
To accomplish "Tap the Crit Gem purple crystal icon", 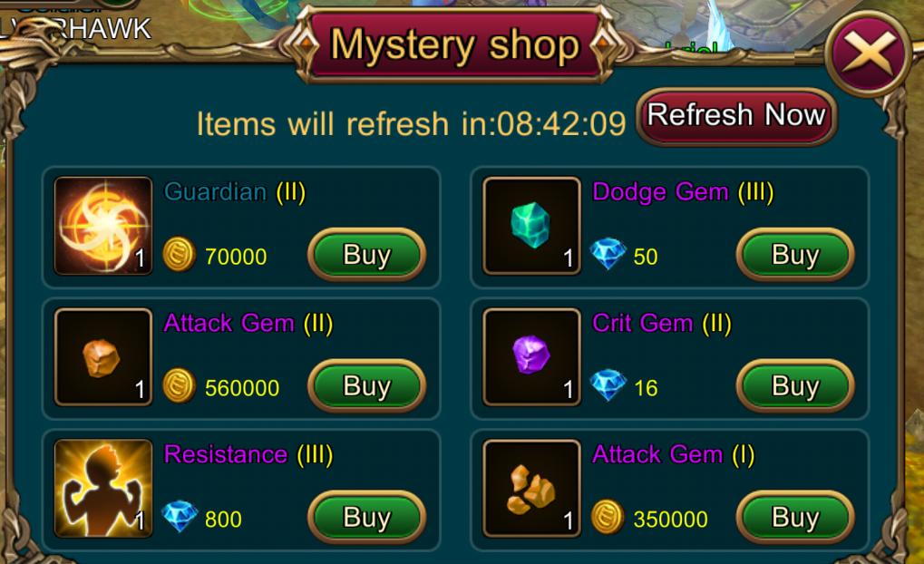I will (531, 356).
